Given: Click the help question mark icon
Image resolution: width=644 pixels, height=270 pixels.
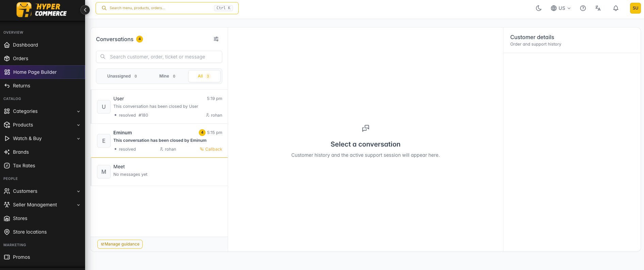Looking at the screenshot, I should point(583,8).
